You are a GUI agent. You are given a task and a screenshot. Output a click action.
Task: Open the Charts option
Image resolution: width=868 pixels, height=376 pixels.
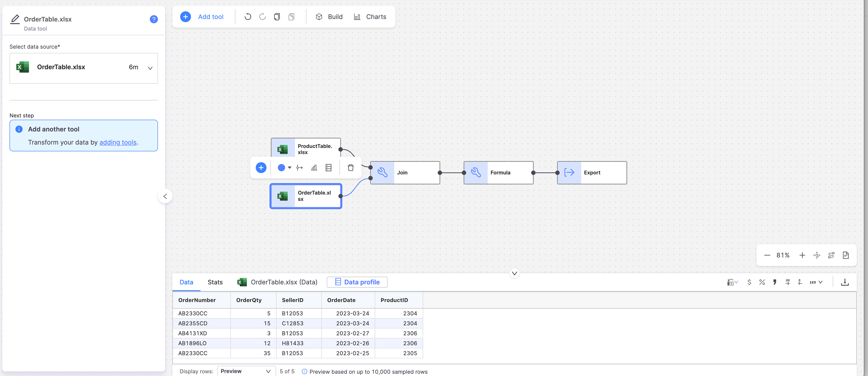(x=370, y=17)
